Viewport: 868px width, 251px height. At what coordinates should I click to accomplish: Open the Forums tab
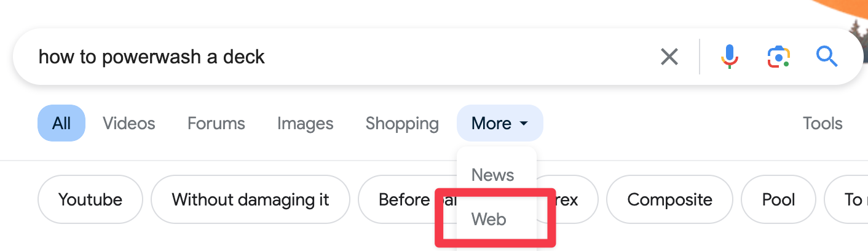pos(216,124)
